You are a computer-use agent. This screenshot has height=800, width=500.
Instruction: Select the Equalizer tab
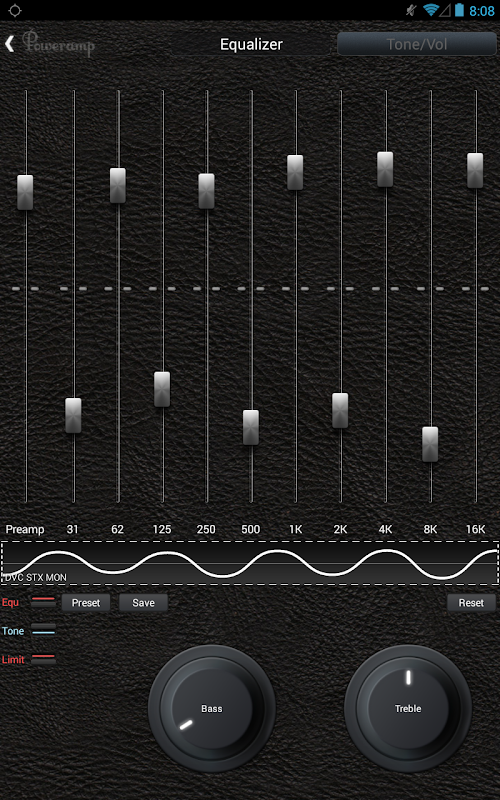[251, 44]
